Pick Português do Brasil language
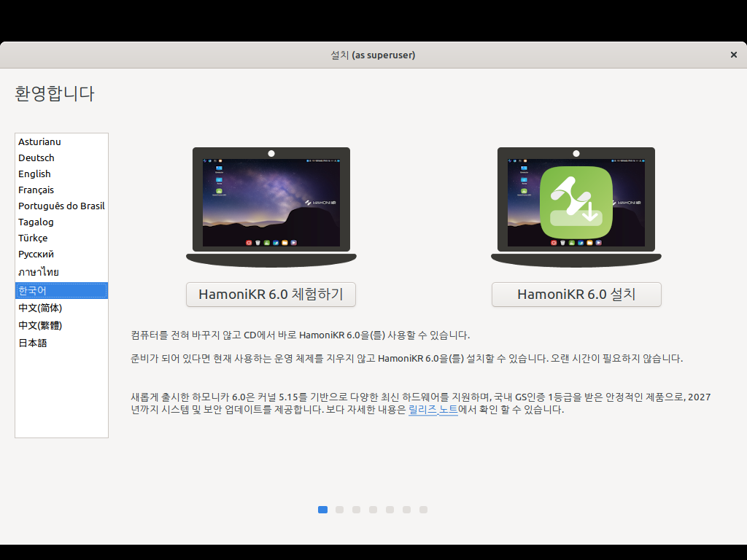Image resolution: width=747 pixels, height=560 pixels. (x=61, y=206)
